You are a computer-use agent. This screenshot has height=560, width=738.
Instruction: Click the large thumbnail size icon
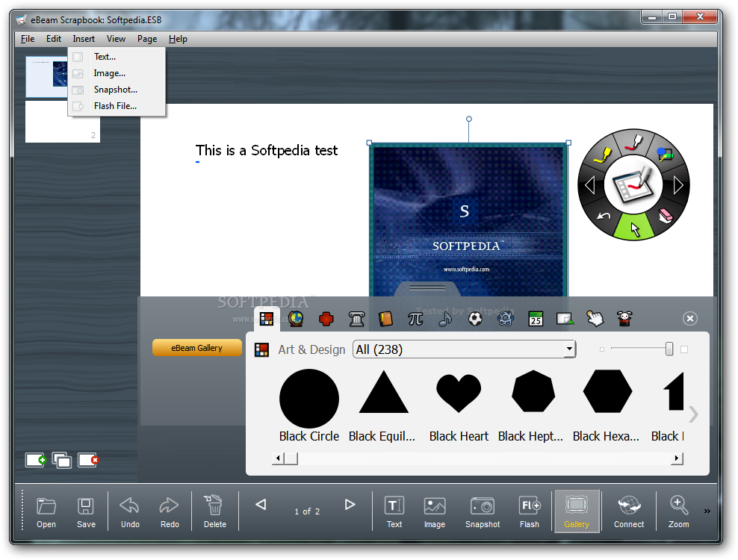(x=684, y=349)
